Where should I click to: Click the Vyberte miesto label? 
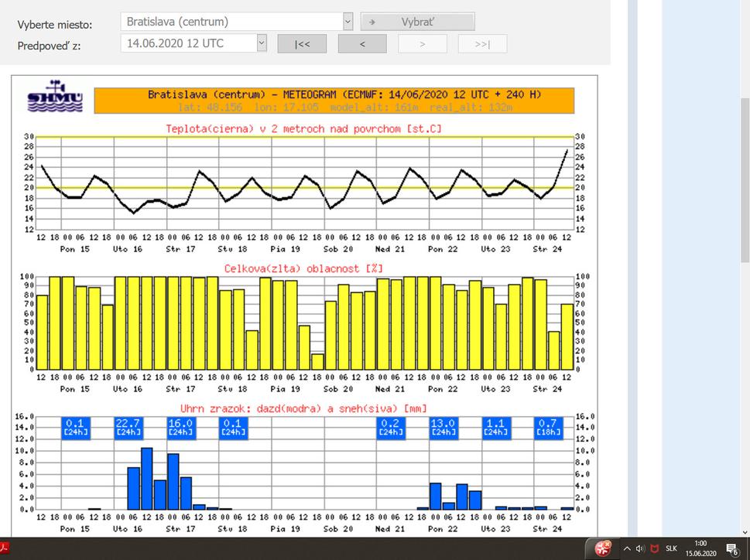coord(55,25)
